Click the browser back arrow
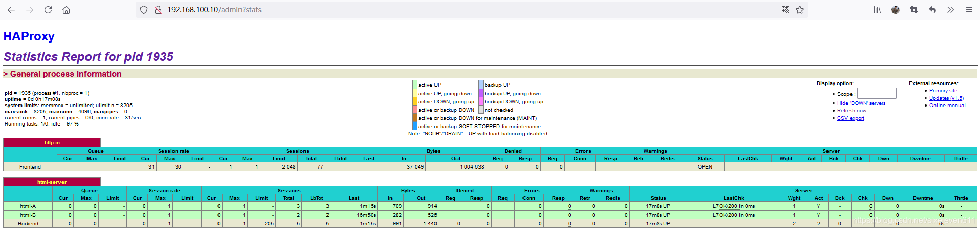This screenshot has width=980, height=230. tap(11, 10)
